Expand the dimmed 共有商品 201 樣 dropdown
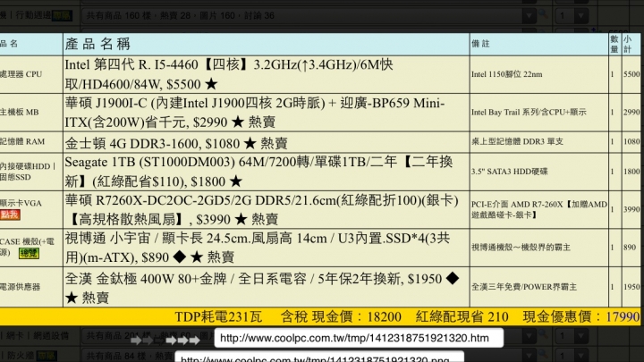 (309, 336)
